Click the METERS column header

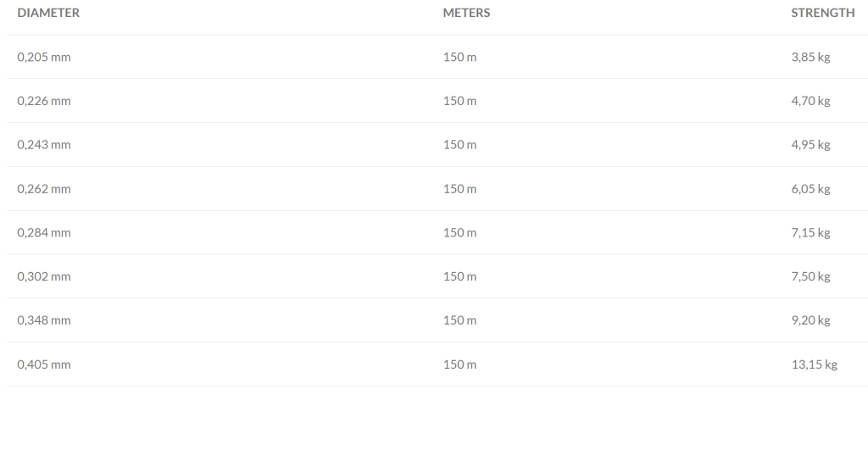(x=466, y=13)
